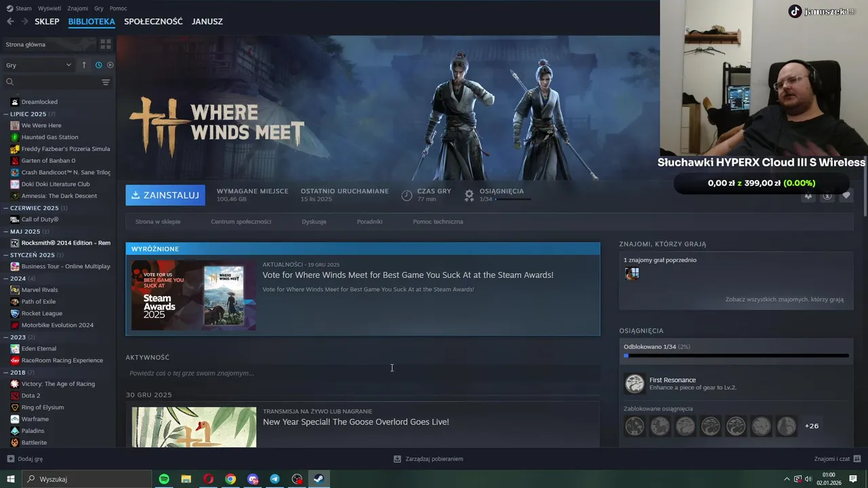Switch to the SPOŁECZNOŚĆ tab
The height and width of the screenshot is (488, 868).
point(153,22)
